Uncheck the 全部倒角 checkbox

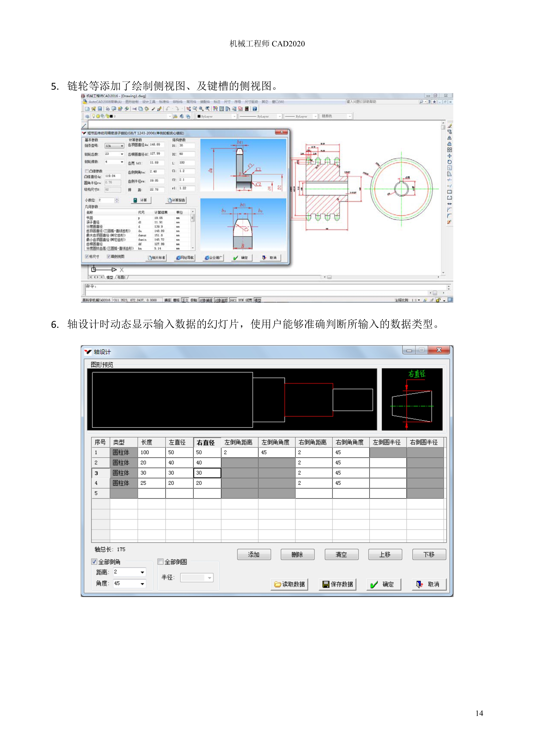(x=95, y=562)
